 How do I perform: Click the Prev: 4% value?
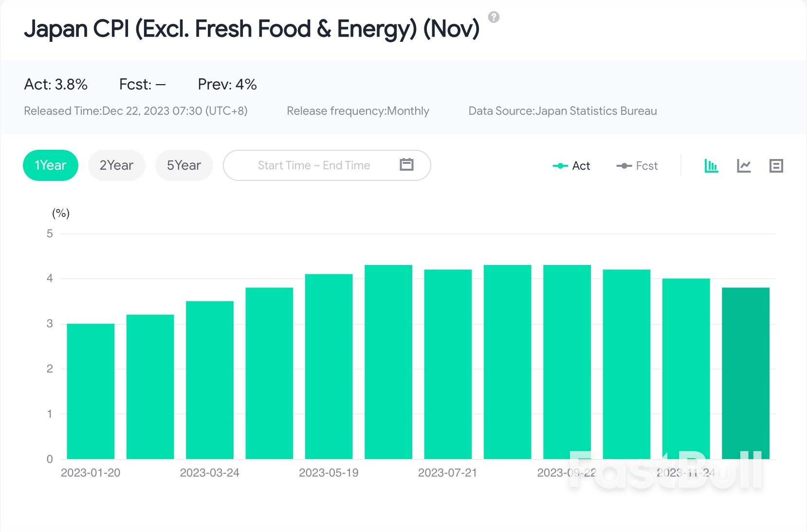(227, 84)
